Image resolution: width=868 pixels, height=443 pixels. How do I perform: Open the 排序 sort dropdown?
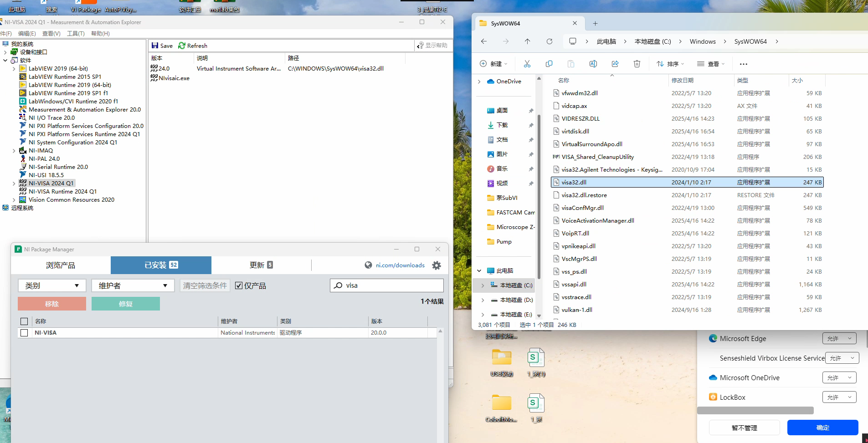(670, 64)
